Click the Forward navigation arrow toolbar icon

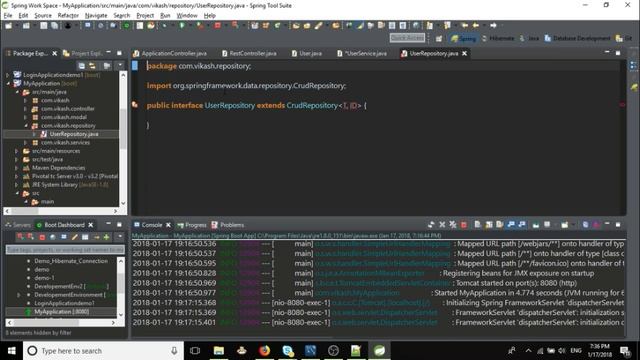[x=493, y=25]
